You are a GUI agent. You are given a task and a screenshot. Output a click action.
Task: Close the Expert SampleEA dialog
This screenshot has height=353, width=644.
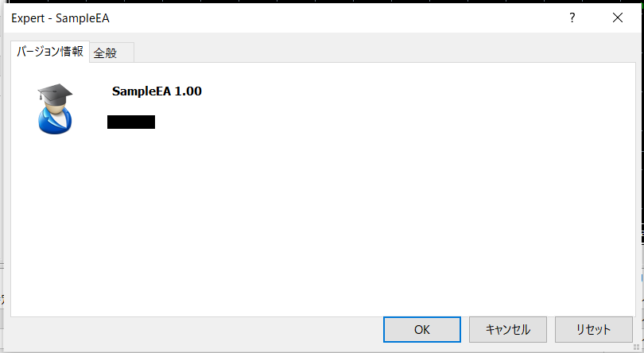click(x=617, y=17)
